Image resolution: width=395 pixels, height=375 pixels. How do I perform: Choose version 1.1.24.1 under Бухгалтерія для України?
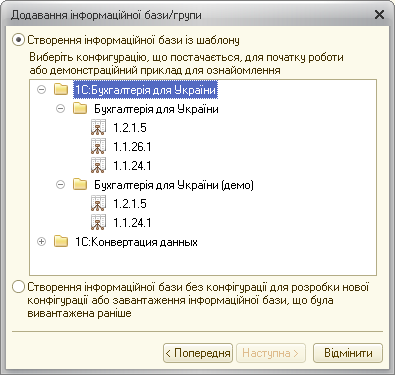pyautogui.click(x=132, y=166)
